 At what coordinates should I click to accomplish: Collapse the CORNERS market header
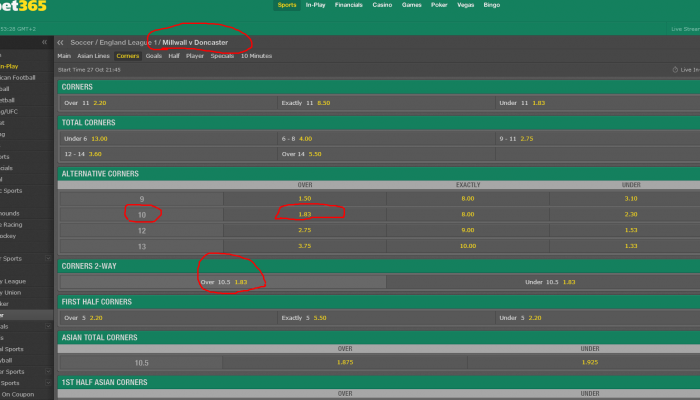pos(379,87)
